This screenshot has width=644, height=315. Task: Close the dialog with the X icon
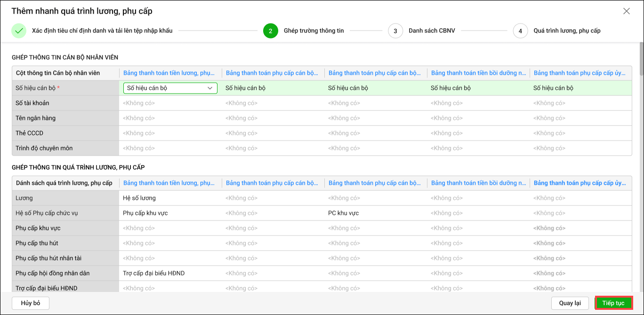pyautogui.click(x=626, y=11)
